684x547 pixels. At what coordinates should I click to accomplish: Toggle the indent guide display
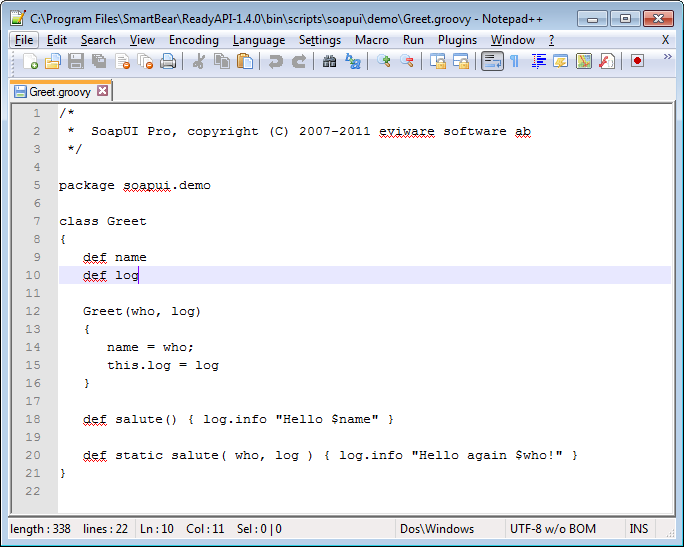538,61
